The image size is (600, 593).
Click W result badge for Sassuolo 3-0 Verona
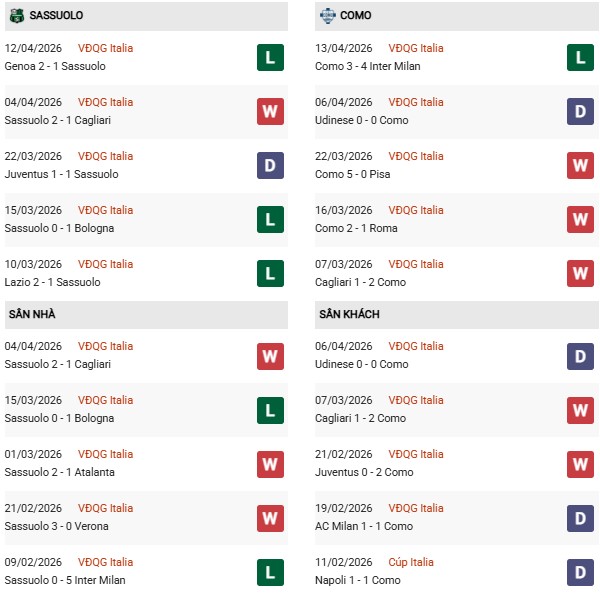tap(270, 517)
